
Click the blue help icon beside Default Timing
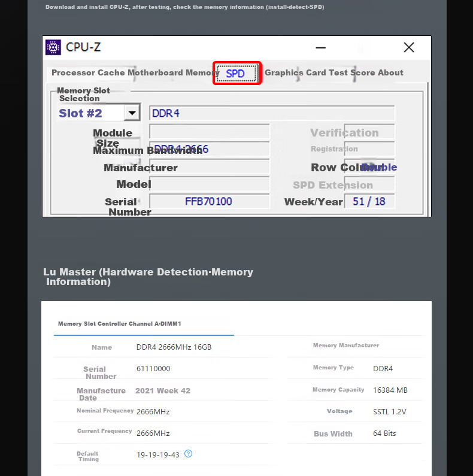coord(188,453)
